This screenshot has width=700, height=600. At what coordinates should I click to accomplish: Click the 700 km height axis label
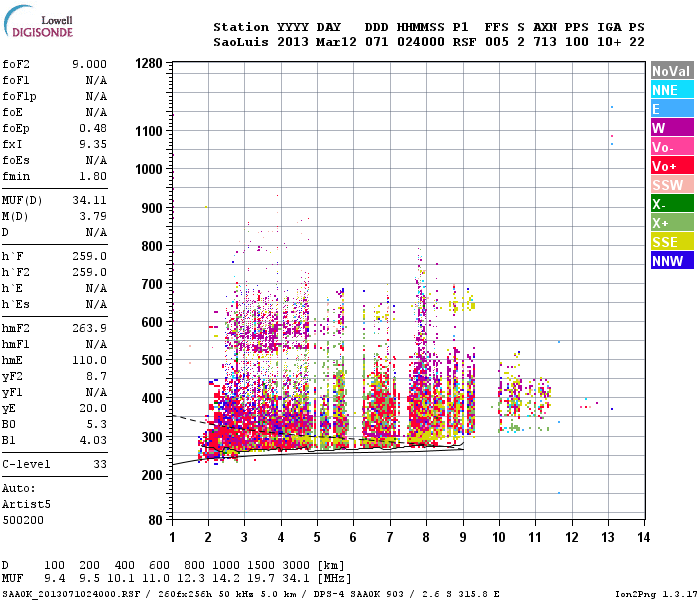[152, 284]
